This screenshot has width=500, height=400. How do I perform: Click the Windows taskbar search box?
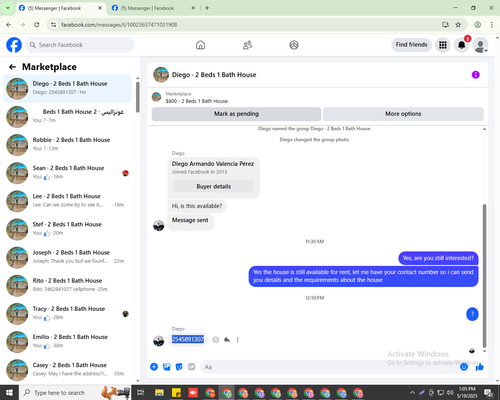75,393
